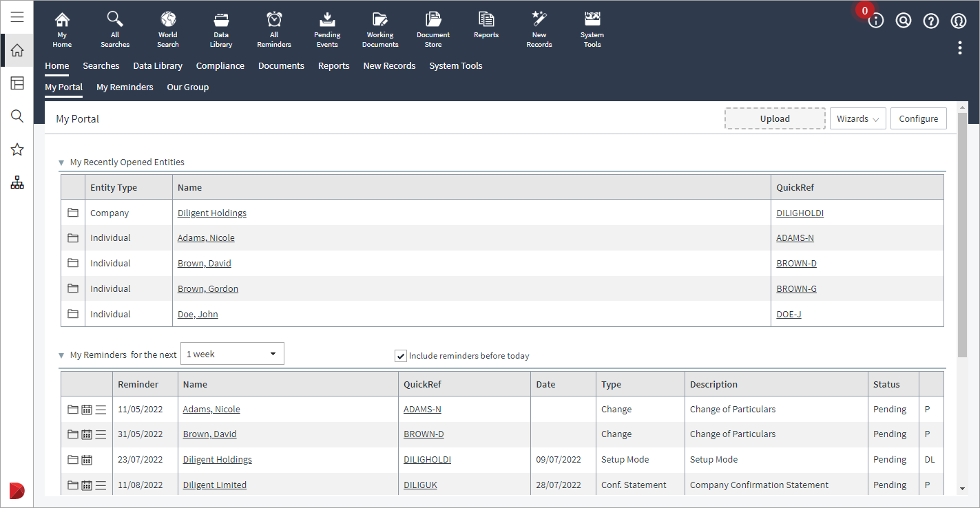980x508 pixels.
Task: Click the organization chart sidebar icon
Action: (x=17, y=182)
